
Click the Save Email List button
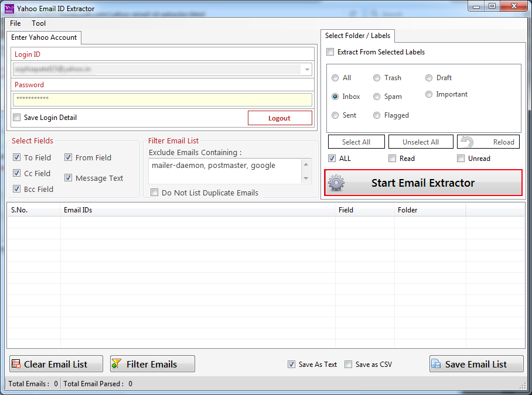476,364
